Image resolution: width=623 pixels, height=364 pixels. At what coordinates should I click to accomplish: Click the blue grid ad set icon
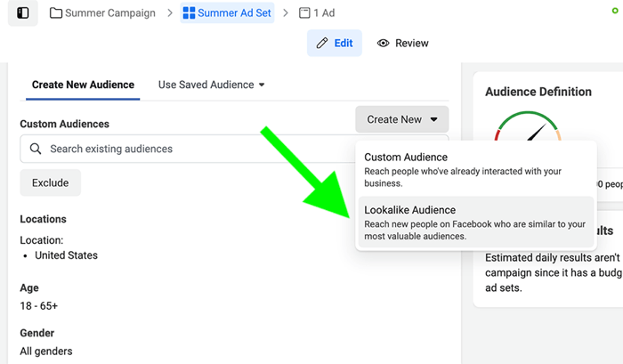189,13
